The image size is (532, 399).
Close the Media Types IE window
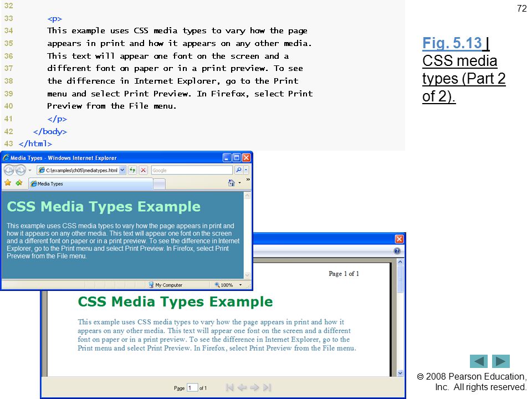[x=246, y=158]
